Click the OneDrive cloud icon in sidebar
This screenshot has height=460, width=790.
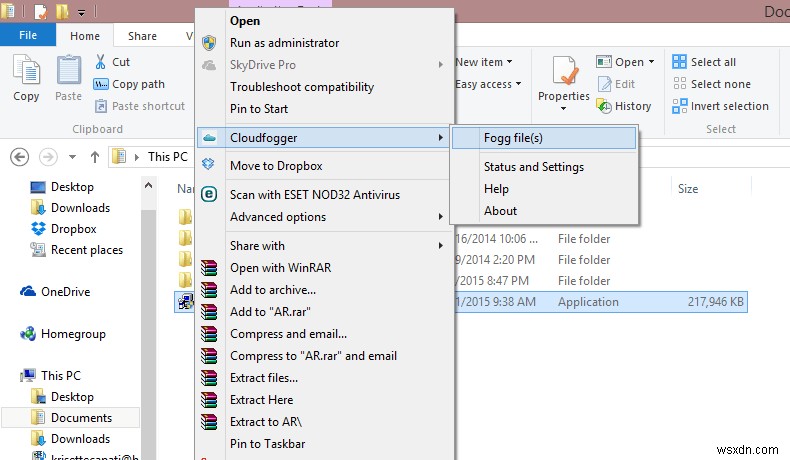pos(28,291)
